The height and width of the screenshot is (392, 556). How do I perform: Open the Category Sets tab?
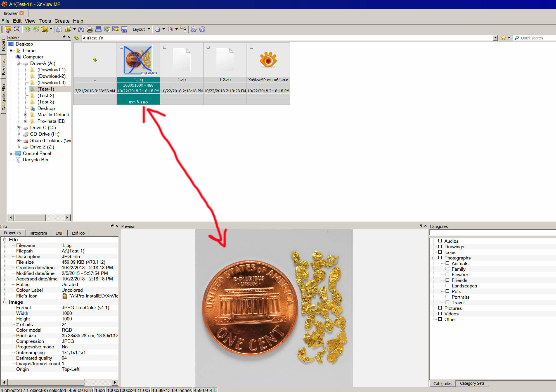(472, 383)
